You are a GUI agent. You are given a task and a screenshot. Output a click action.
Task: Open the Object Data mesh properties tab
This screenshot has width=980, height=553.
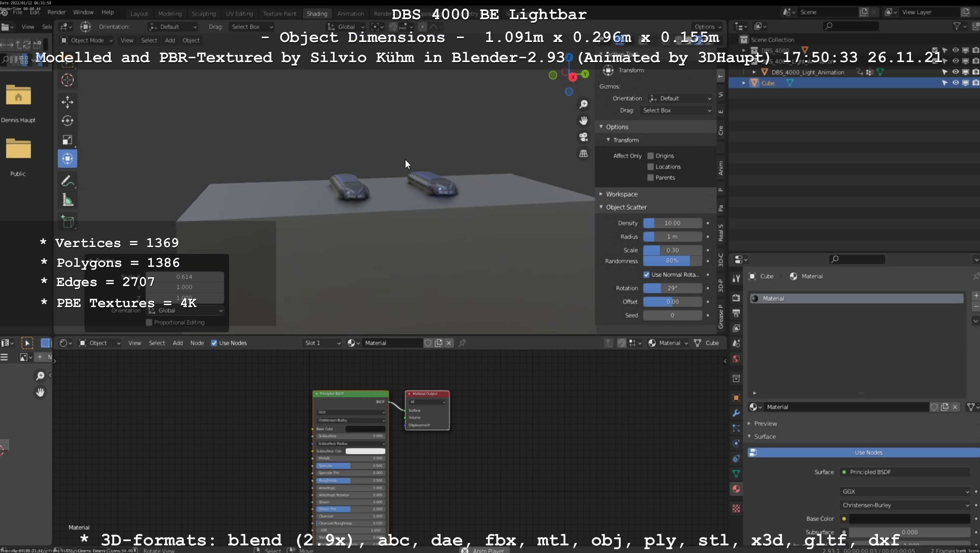click(x=736, y=474)
